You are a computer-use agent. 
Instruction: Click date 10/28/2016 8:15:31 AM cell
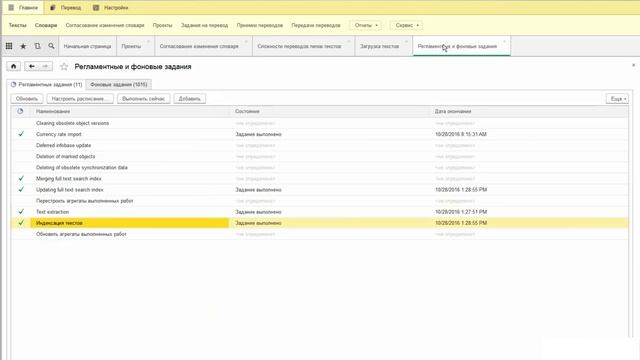coord(461,134)
